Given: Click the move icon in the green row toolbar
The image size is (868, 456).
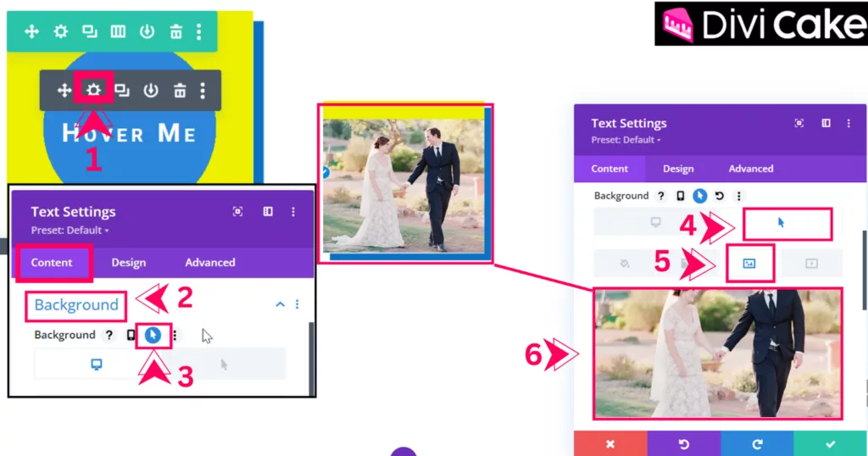Looking at the screenshot, I should pos(31,31).
